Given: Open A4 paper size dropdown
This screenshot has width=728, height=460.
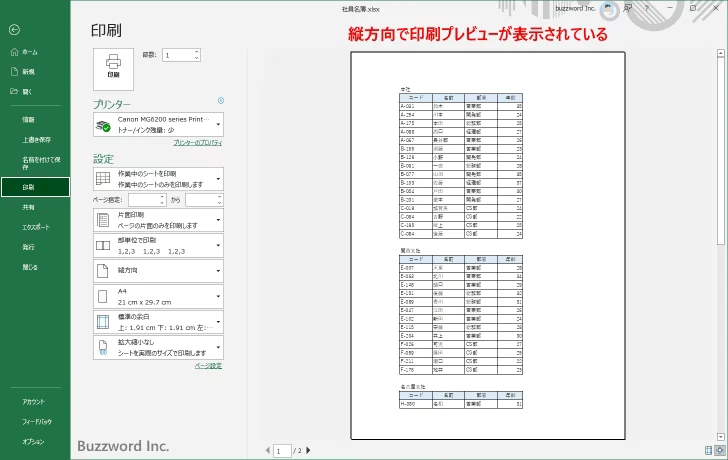Looking at the screenshot, I should coord(158,297).
